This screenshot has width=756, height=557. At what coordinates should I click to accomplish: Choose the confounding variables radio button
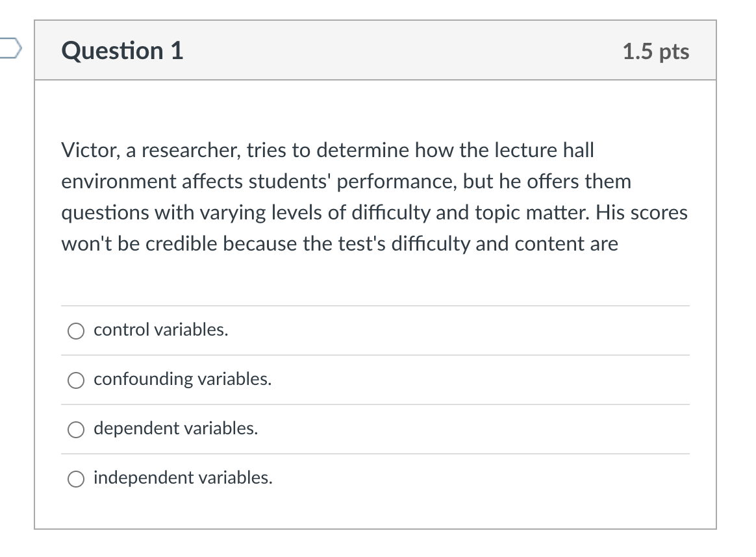tap(76, 380)
